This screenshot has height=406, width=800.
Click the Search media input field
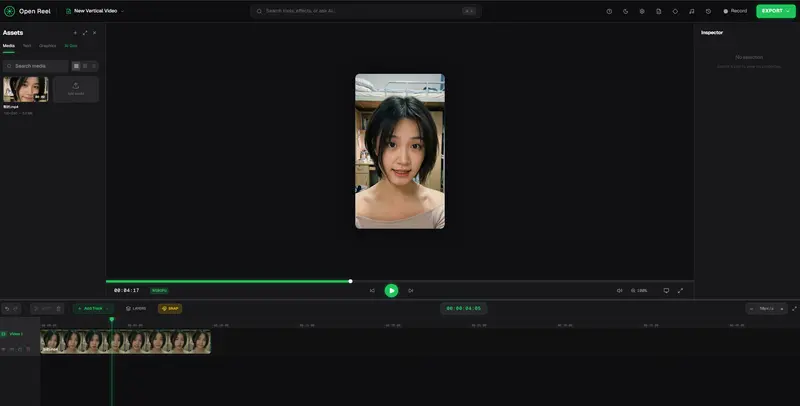[x=35, y=66]
